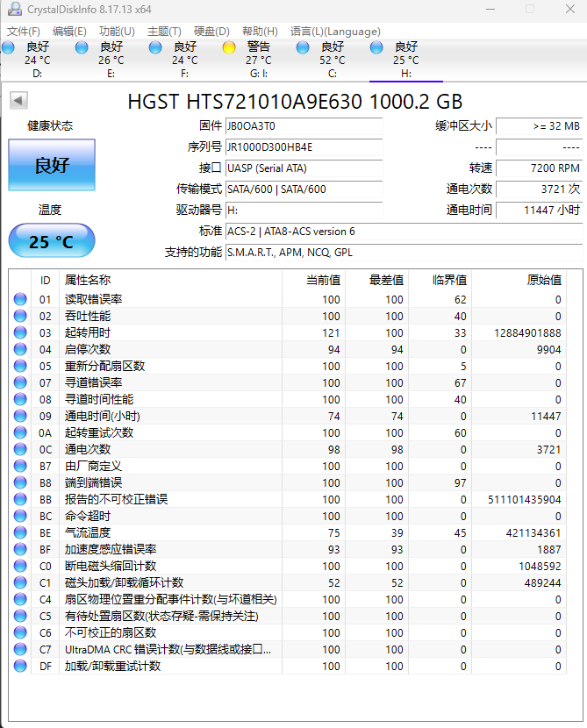Click status orb of attribute 03 起转用时
The height and width of the screenshot is (728, 587).
pyautogui.click(x=20, y=332)
